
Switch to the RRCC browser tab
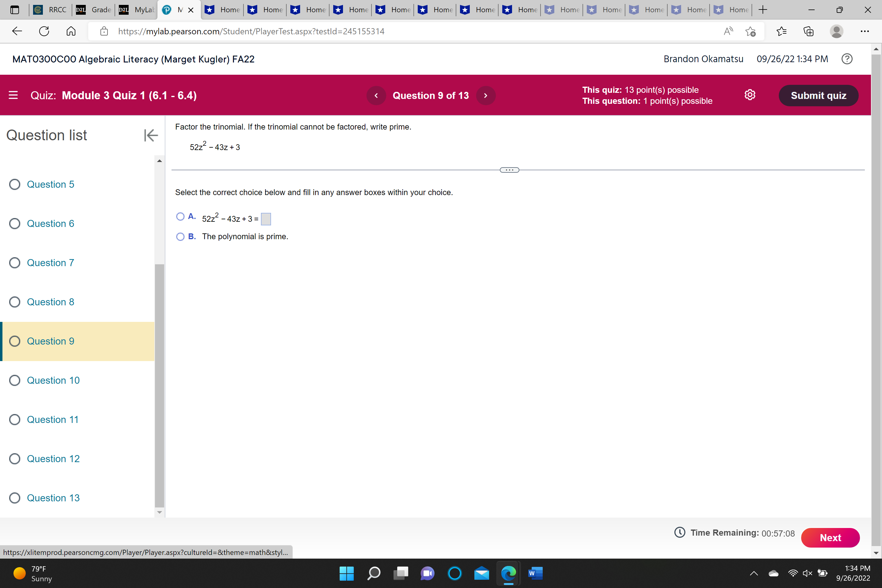click(50, 10)
